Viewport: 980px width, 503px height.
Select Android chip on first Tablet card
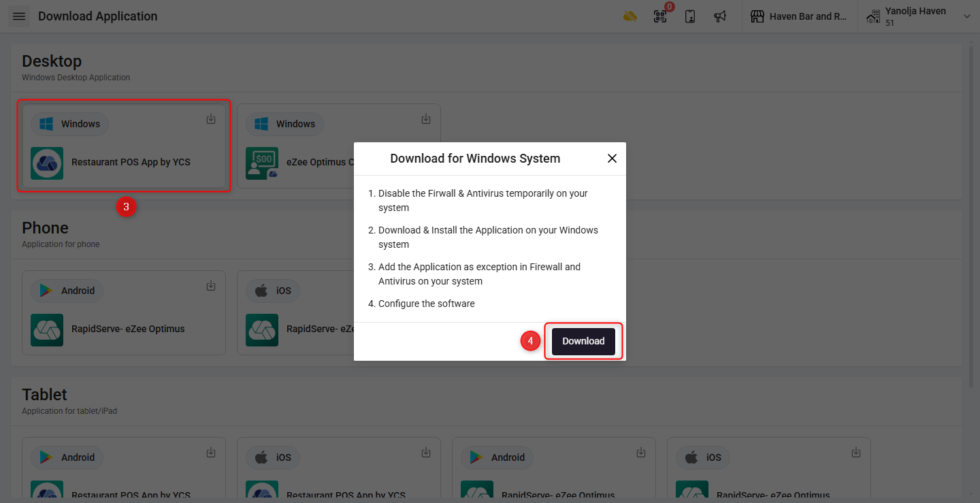tap(67, 457)
